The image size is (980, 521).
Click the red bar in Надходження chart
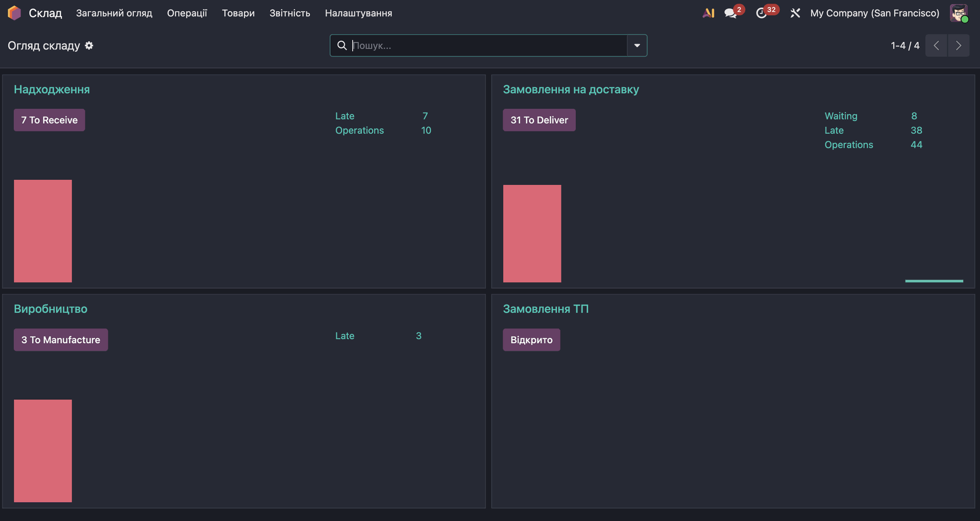[x=43, y=231]
